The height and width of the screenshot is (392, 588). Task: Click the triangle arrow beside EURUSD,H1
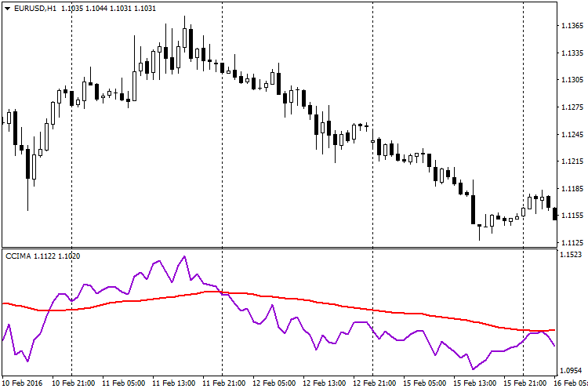[x=7, y=8]
